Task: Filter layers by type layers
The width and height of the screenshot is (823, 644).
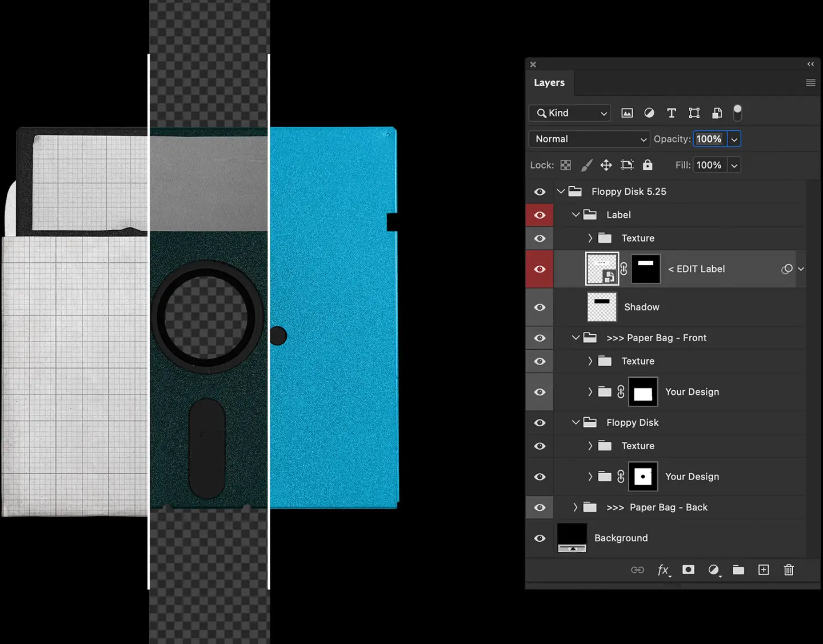Action: [x=672, y=113]
